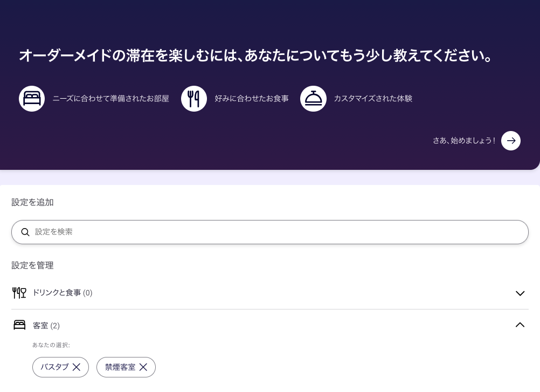Click the service bell experience icon
The height and width of the screenshot is (392, 540).
click(x=313, y=99)
